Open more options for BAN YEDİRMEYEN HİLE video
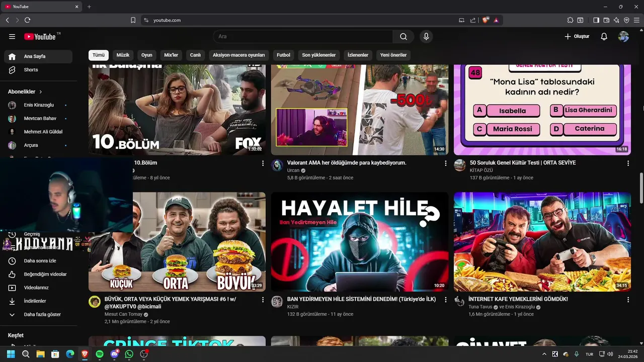This screenshot has height=362, width=644. [x=445, y=300]
